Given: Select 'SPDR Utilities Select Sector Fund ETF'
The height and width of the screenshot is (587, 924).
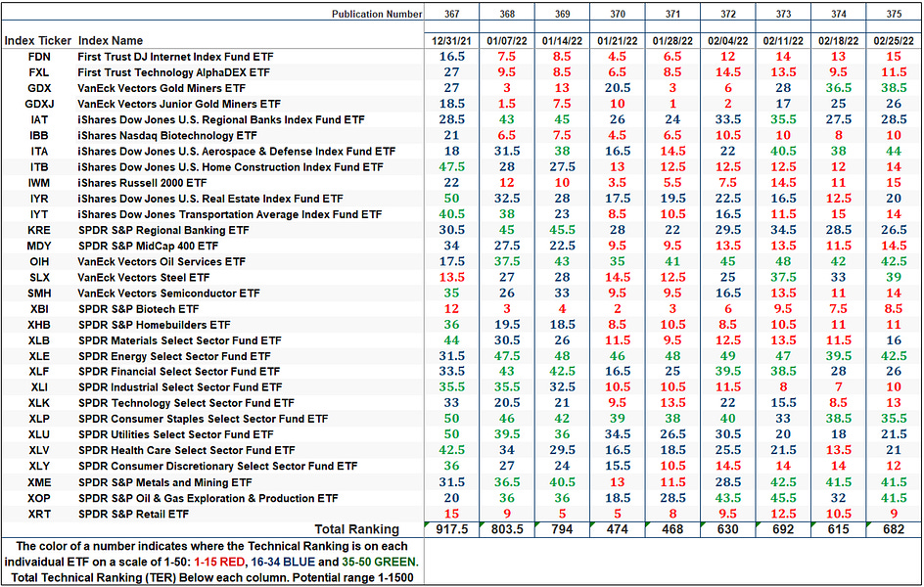Looking at the screenshot, I should tap(175, 434).
